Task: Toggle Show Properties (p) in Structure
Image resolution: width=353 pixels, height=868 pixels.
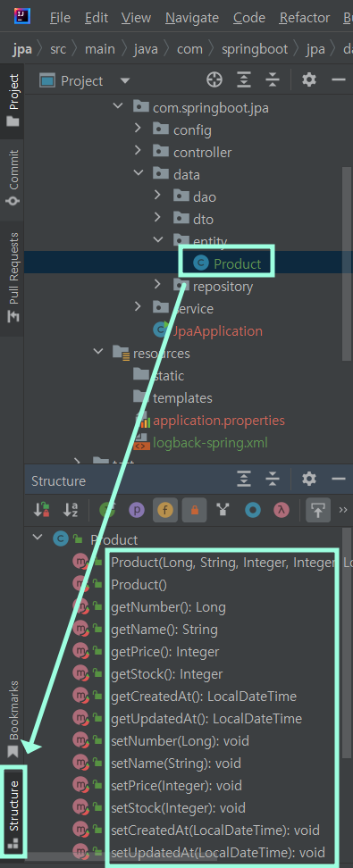Action: point(137,511)
